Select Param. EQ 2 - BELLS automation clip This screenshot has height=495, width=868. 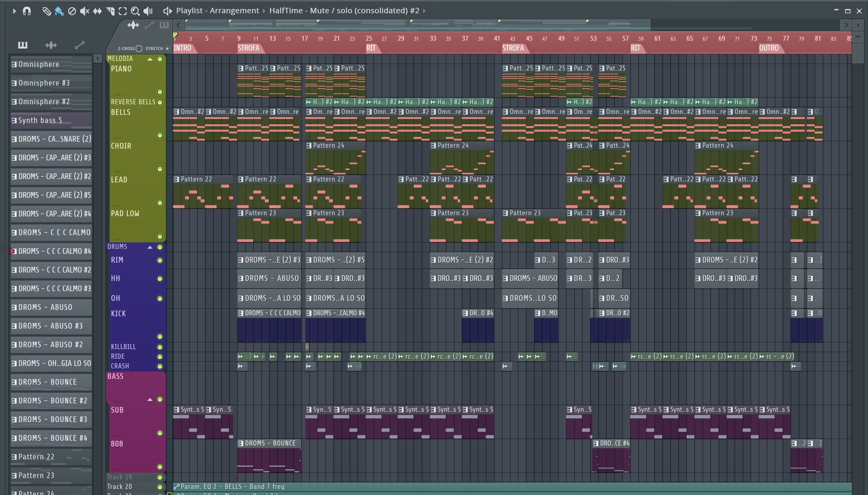[512, 487]
